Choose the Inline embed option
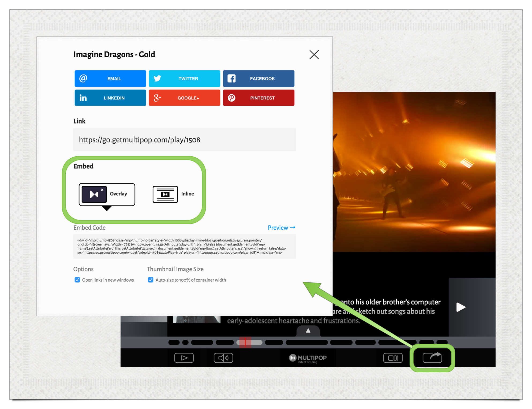Screen dimensions: 532x409 173,194
